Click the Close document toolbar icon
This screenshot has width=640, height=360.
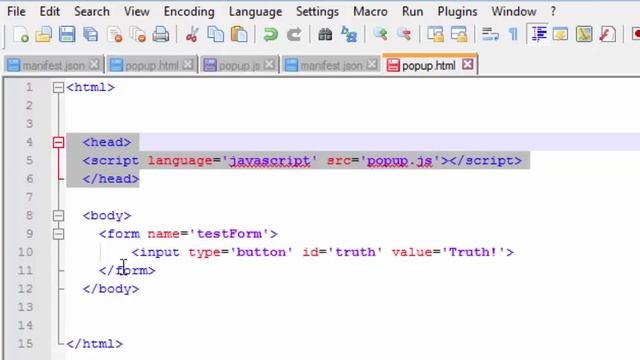click(115, 35)
